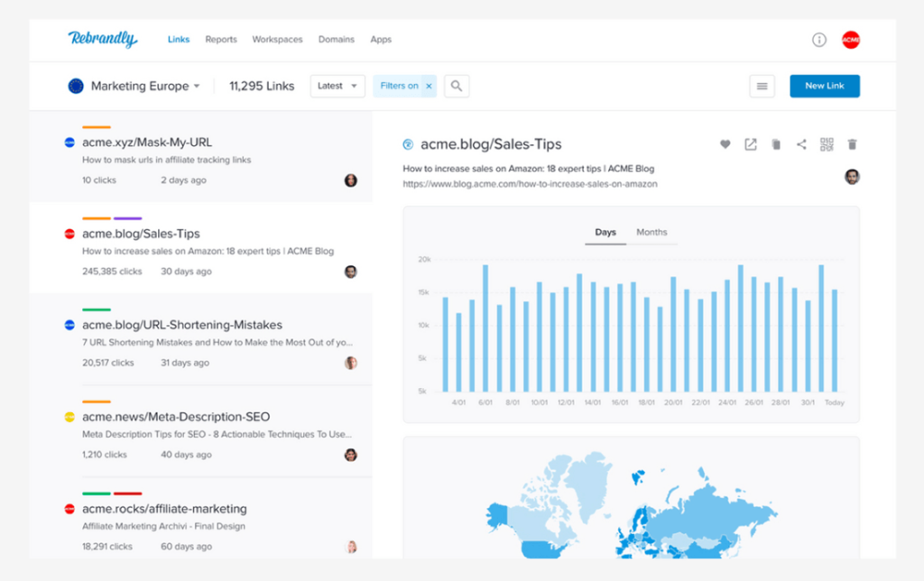This screenshot has width=924, height=581.
Task: Click the ACME account avatar
Action: click(849, 40)
